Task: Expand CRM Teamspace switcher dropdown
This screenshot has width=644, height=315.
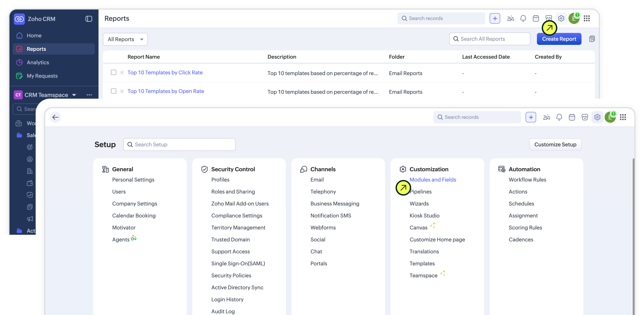Action: tap(74, 95)
